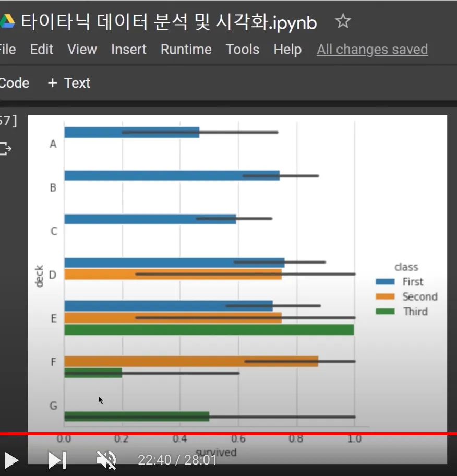Click the video timestamp 22:40 / 28:01
The image size is (457, 476).
177,460
